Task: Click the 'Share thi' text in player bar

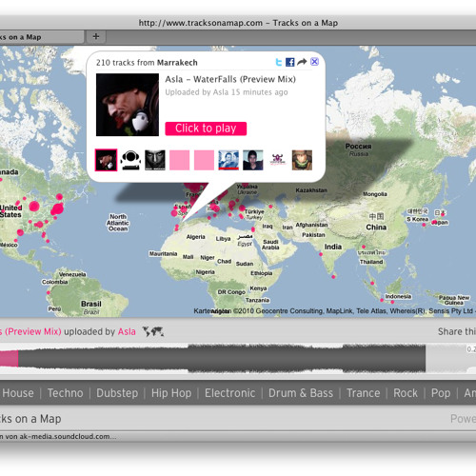Action: 457,331
